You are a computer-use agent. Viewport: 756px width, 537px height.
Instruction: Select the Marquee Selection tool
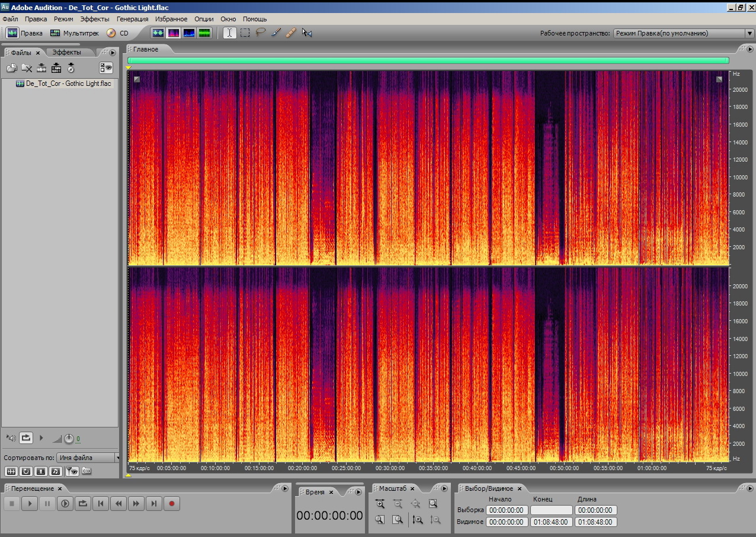coord(245,33)
